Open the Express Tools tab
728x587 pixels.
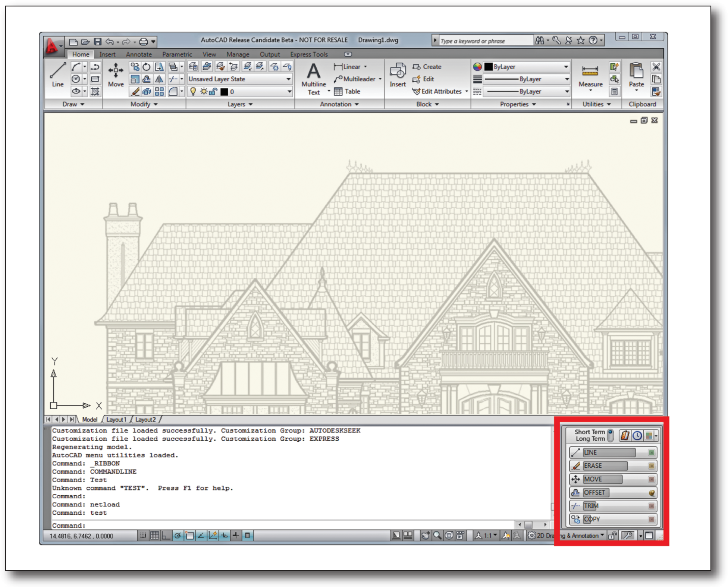click(309, 54)
